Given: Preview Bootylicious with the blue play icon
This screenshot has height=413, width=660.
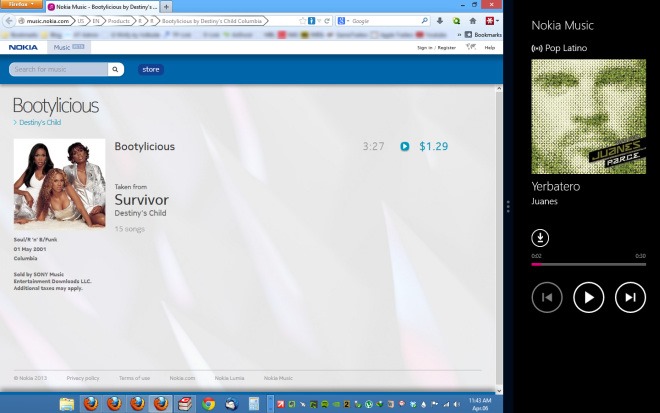Looking at the screenshot, I should [405, 147].
